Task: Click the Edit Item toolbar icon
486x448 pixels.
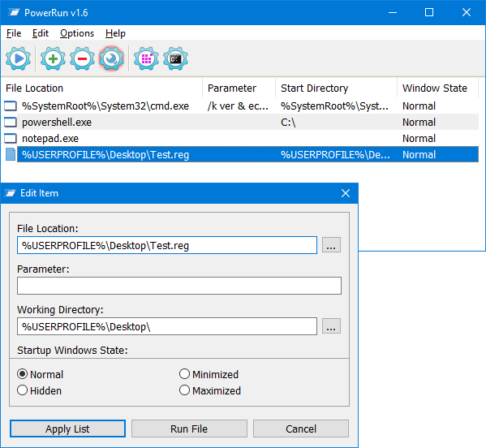Action: pyautogui.click(x=112, y=58)
